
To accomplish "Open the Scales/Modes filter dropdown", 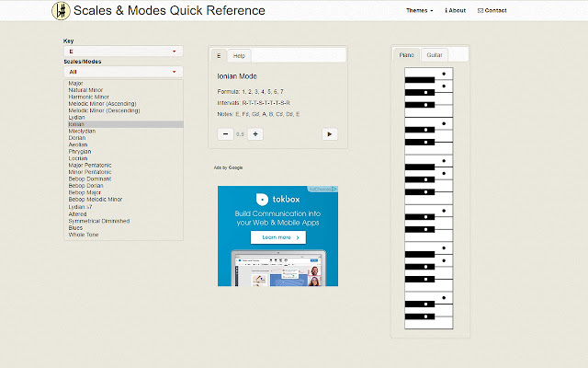I will click(x=123, y=72).
